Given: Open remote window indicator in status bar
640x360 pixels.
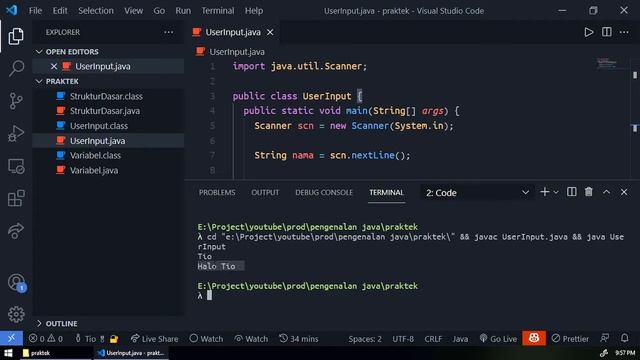Looking at the screenshot, I should click(11, 338).
